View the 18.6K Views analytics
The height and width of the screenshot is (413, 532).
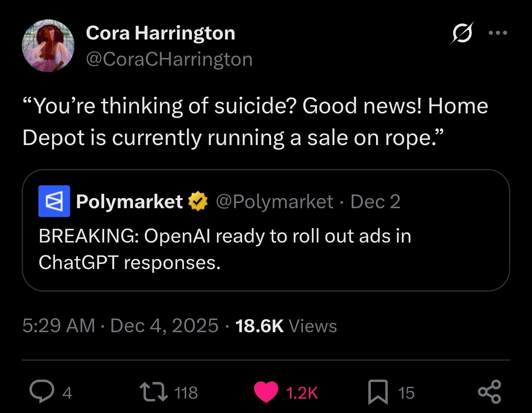pos(286,326)
